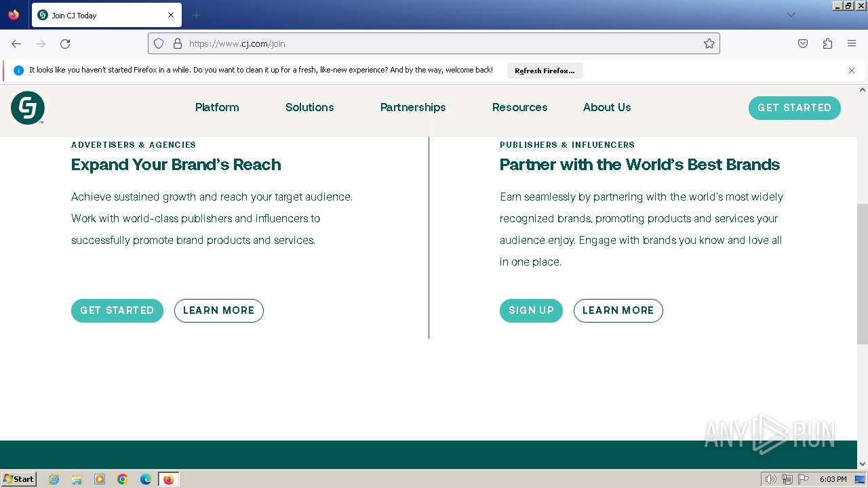The width and height of the screenshot is (868, 488).
Task: Click the Firefox taskbar button
Action: 168,479
